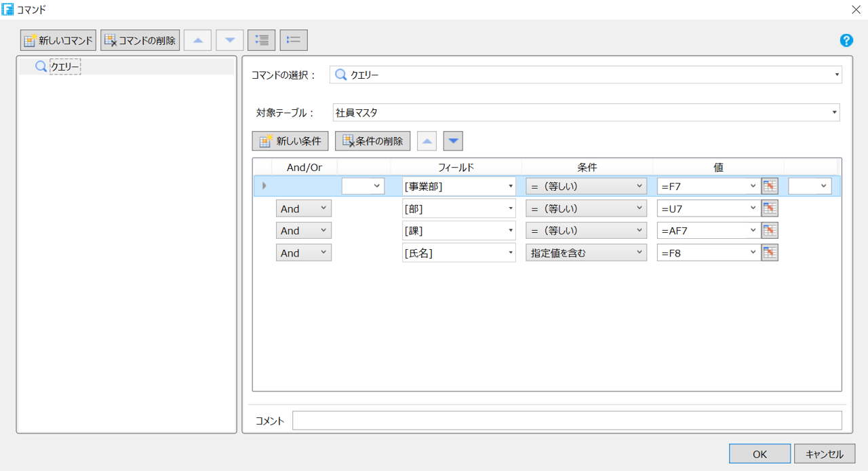Image resolution: width=868 pixels, height=471 pixels.
Task: Click the 条件の削除 button
Action: (371, 140)
